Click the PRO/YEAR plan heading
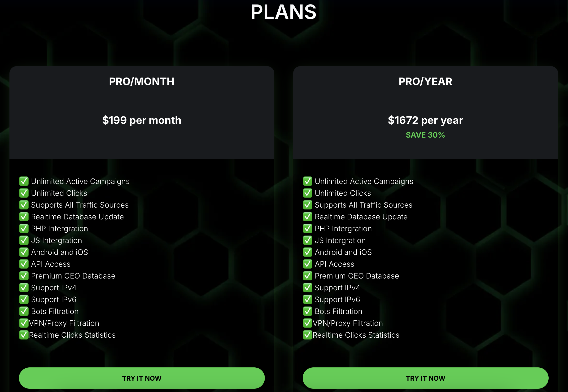The height and width of the screenshot is (392, 568). click(x=425, y=82)
